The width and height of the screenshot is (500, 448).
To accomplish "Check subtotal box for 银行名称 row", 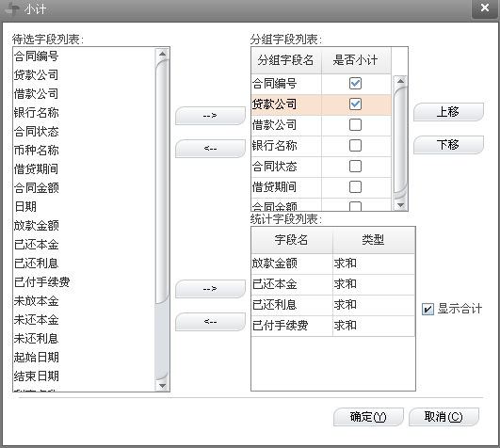I will pyautogui.click(x=355, y=146).
